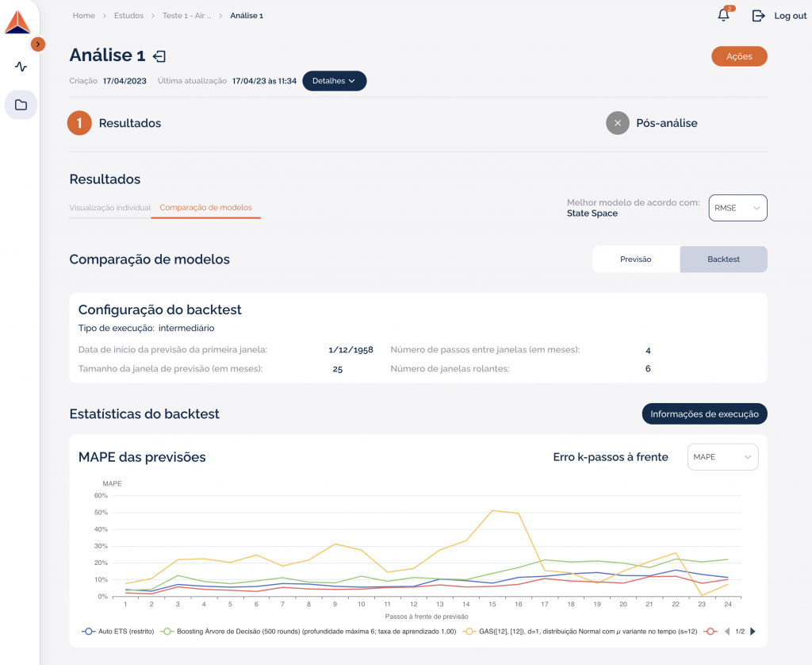Image resolution: width=812 pixels, height=665 pixels.
Task: Click the exit icon beside Análise 1 title
Action: tap(159, 56)
